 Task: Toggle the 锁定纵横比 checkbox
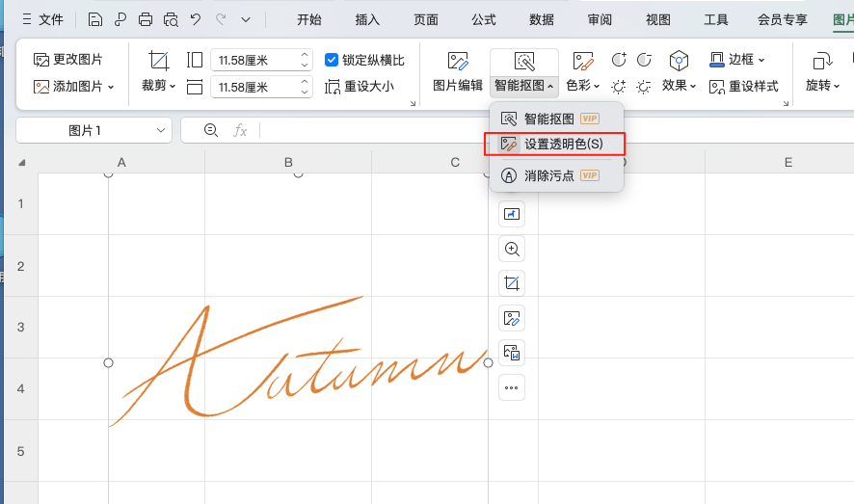(x=333, y=60)
